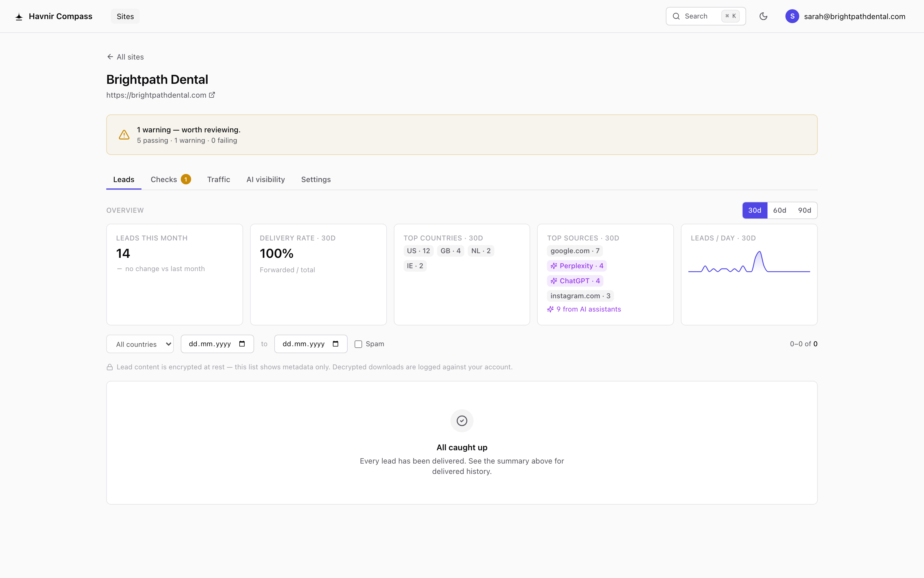Click the US · 12 country chip

point(418,251)
